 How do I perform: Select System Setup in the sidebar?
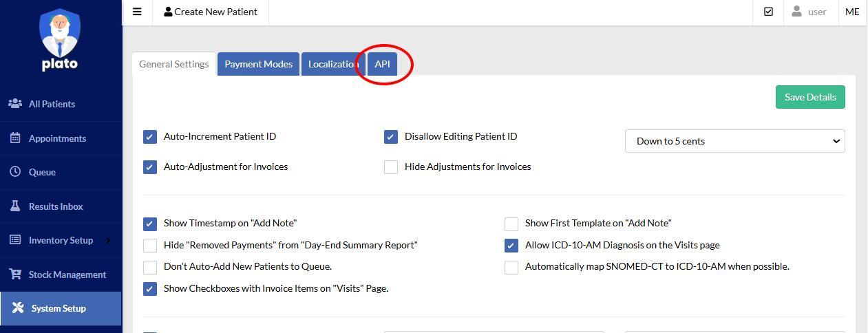(61, 308)
